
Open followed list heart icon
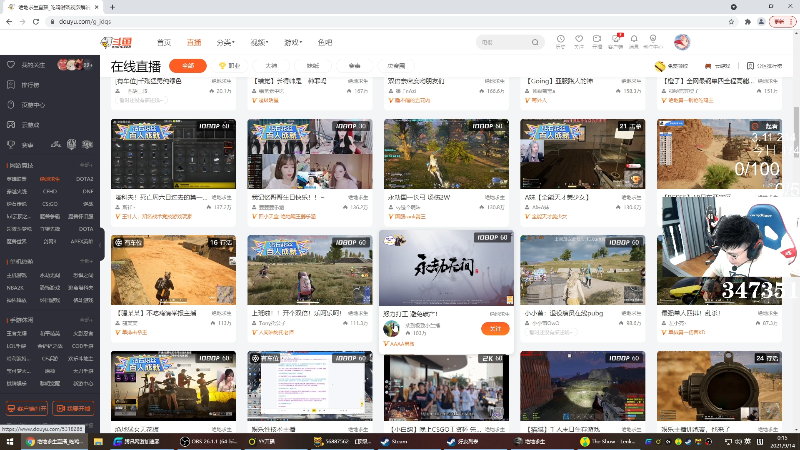click(x=579, y=41)
